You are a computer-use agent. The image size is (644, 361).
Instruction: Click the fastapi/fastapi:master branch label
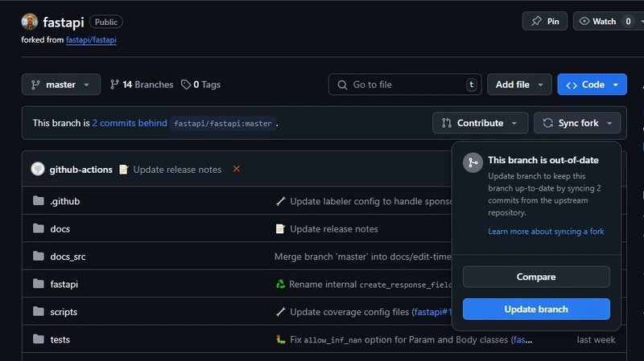click(223, 124)
